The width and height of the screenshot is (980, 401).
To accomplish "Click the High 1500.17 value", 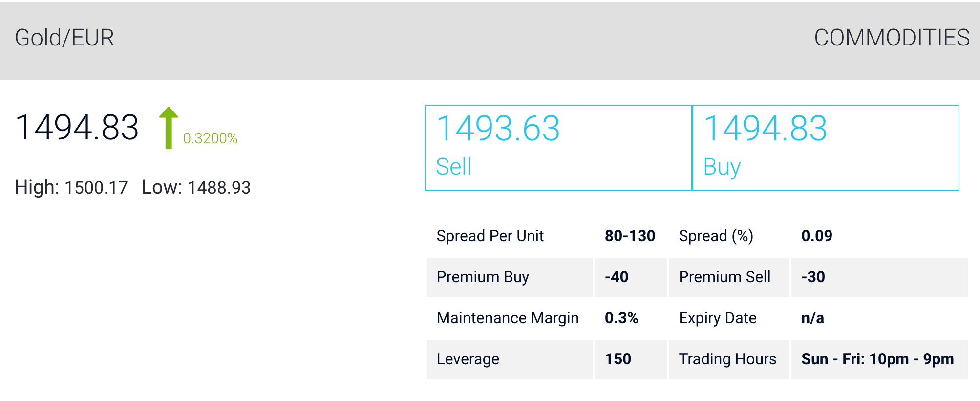I will point(96,187).
